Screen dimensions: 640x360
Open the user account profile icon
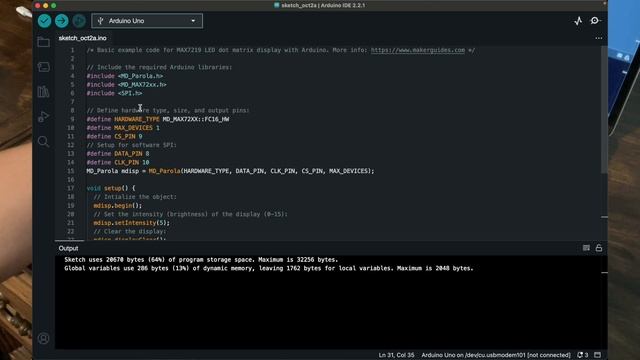pyautogui.click(x=44, y=338)
